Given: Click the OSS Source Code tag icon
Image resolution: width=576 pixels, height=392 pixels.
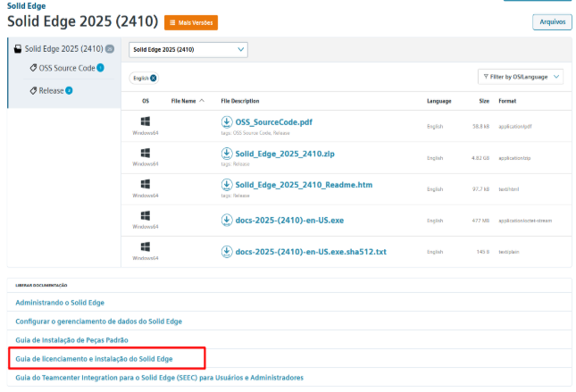Looking at the screenshot, I should [x=33, y=68].
